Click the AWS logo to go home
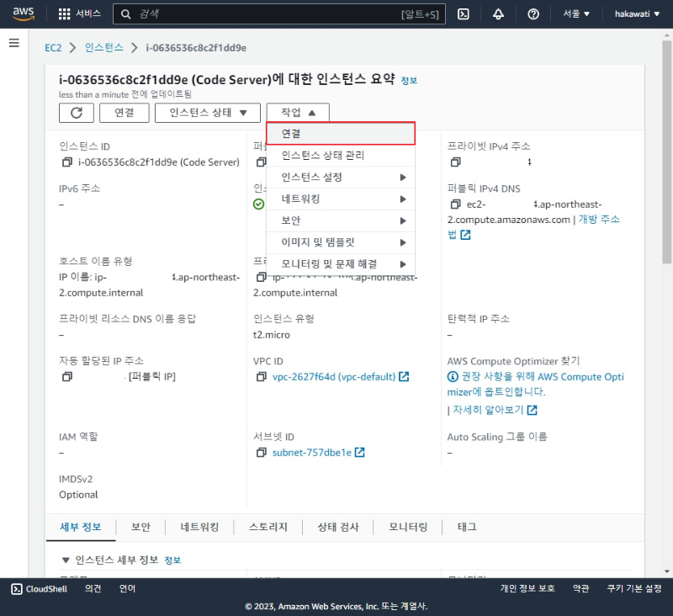The height and width of the screenshot is (616, 673). [x=23, y=13]
